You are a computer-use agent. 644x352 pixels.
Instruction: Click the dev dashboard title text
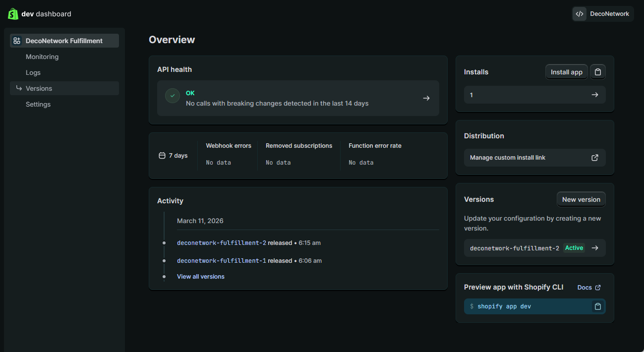46,14
